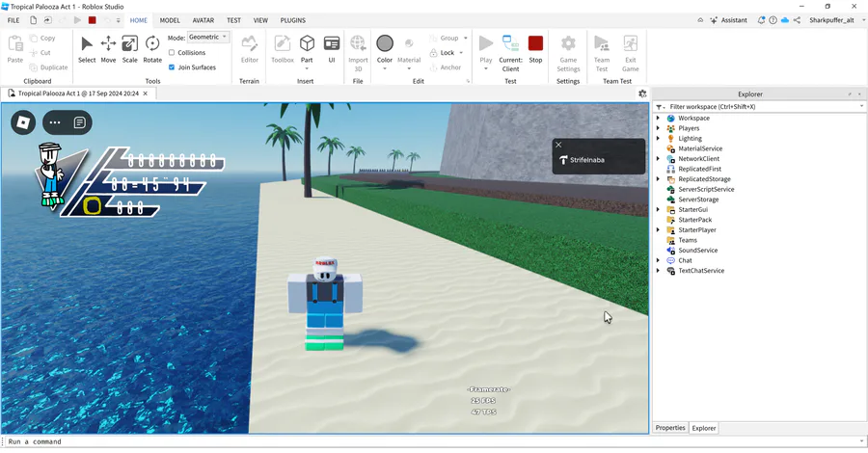The image size is (868, 453).
Task: Activate the Move tool
Action: click(108, 49)
